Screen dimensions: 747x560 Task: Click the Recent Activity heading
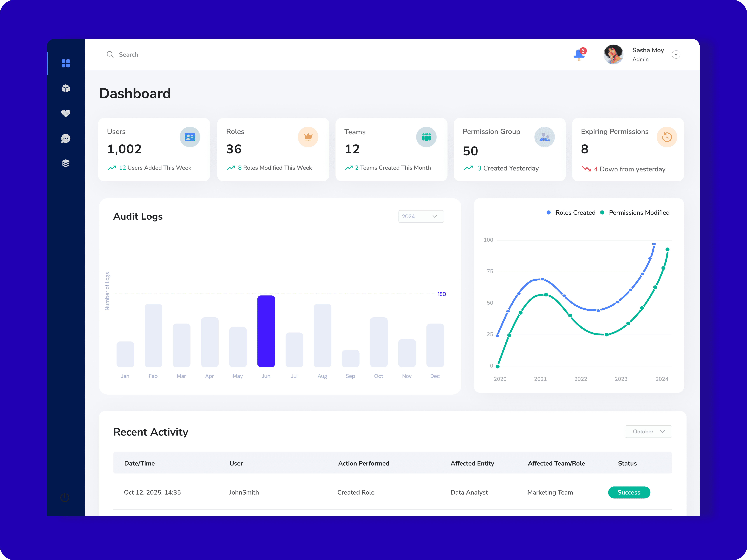(x=151, y=432)
